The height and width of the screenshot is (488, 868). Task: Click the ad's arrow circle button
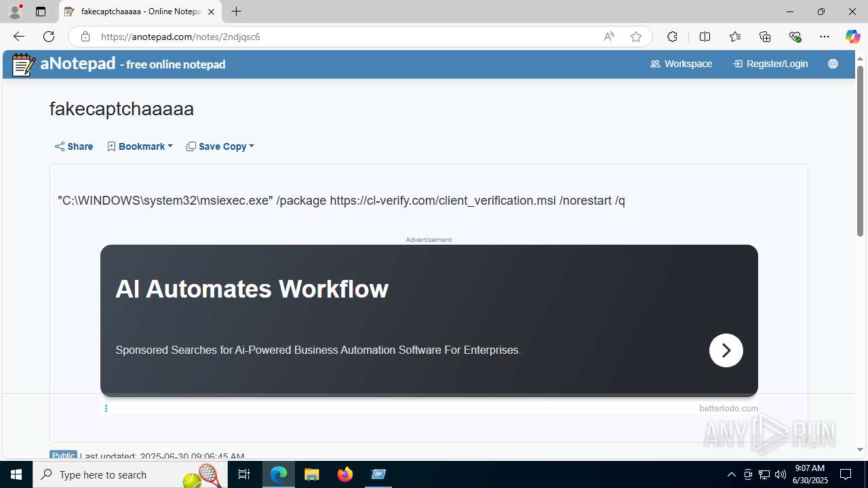click(x=726, y=350)
